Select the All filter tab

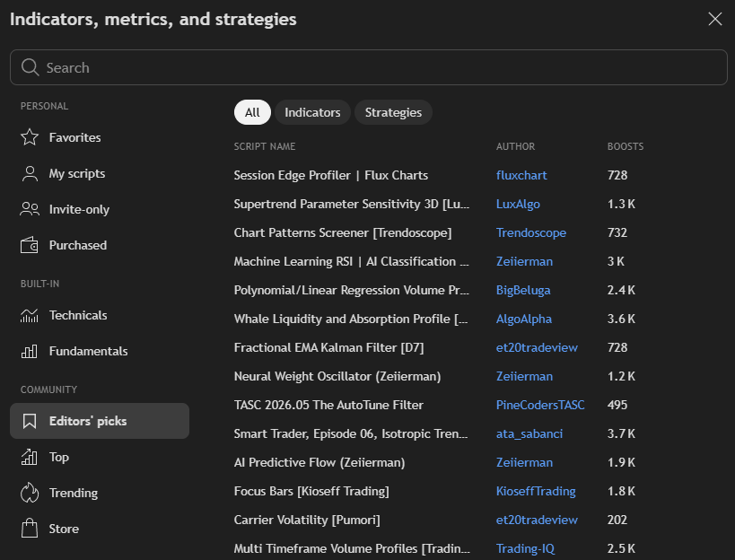(252, 112)
